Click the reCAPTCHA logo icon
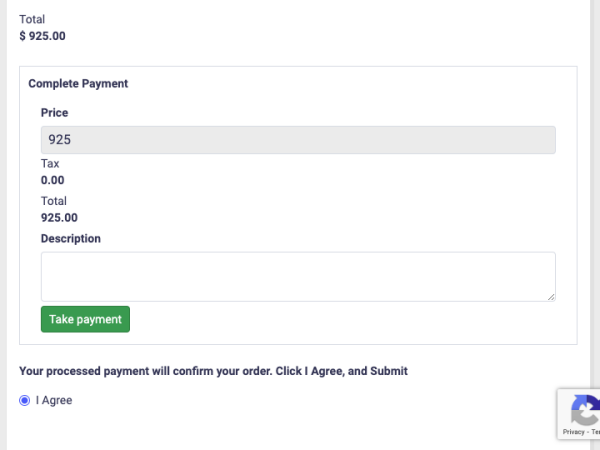This screenshot has height=450, width=600. 585,410
